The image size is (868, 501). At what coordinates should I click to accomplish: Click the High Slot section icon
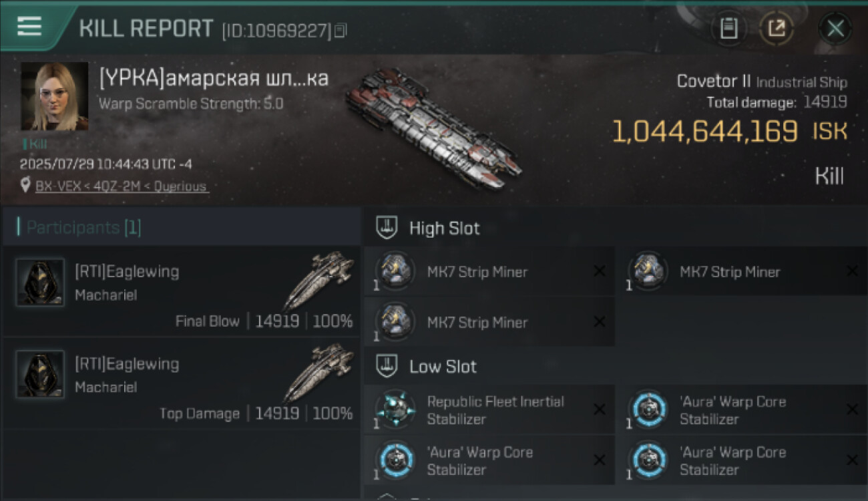(x=387, y=228)
